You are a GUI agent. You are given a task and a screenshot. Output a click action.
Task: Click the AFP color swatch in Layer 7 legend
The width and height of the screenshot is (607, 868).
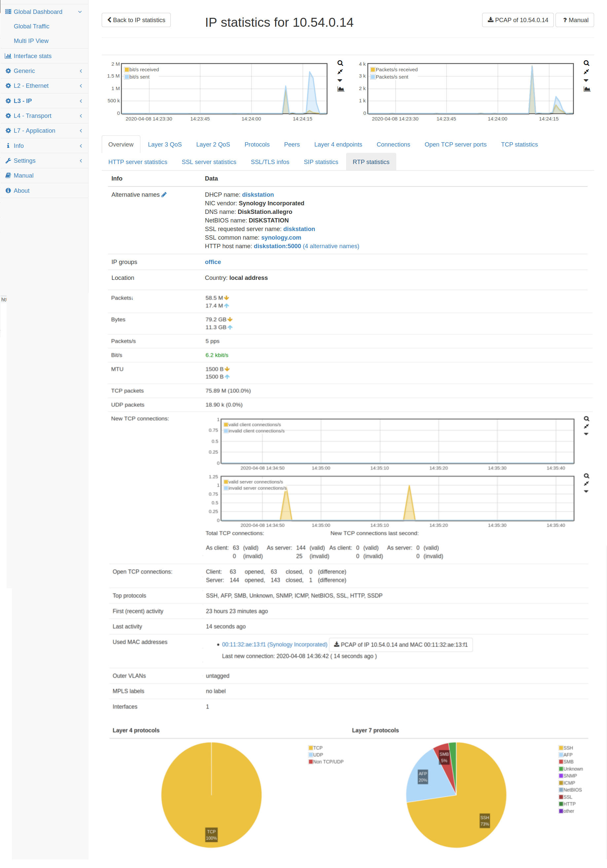561,755
